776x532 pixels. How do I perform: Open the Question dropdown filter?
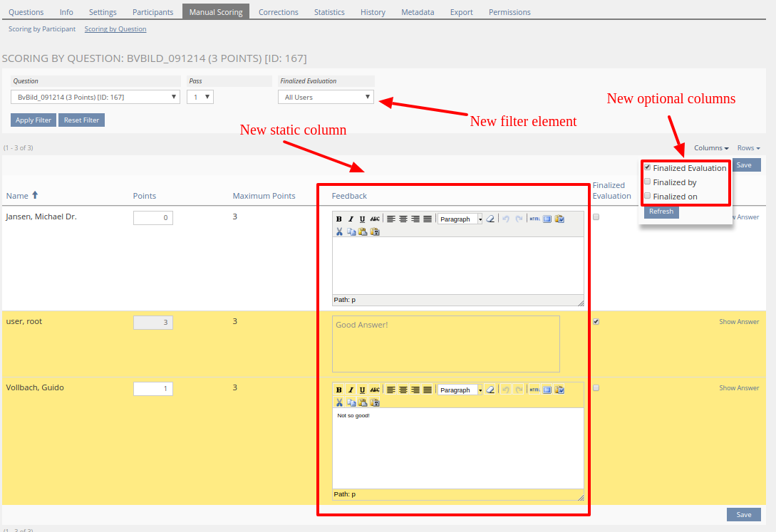coord(95,97)
